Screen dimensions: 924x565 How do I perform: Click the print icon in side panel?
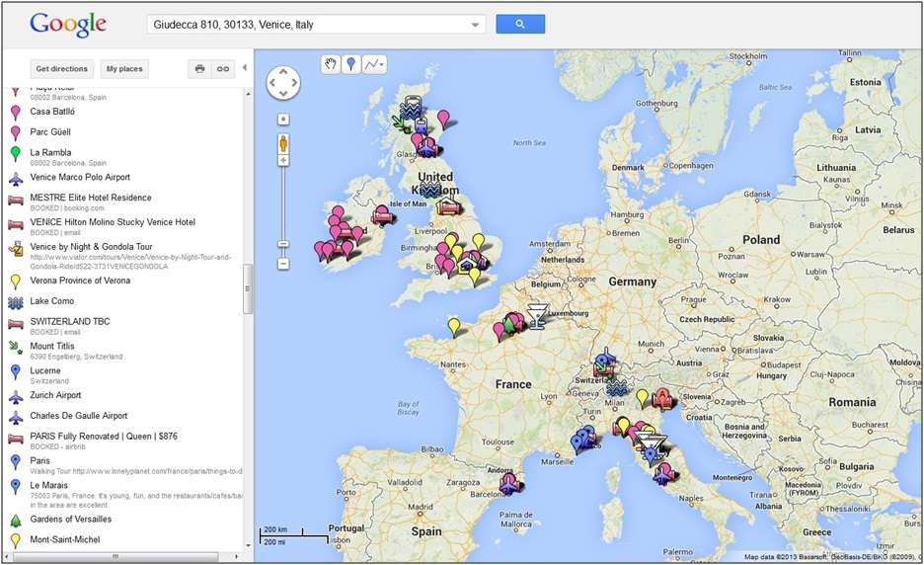point(200,69)
